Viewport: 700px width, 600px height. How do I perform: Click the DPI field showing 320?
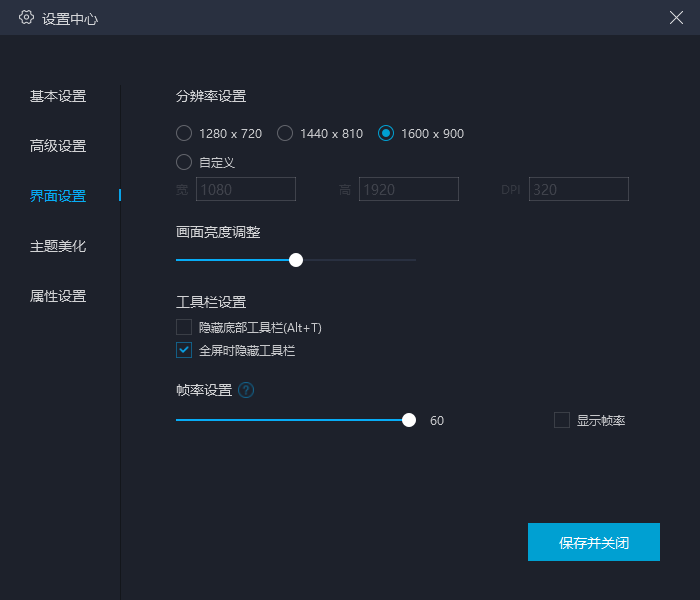579,189
